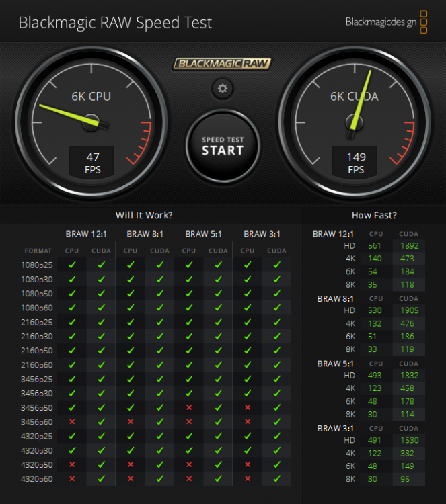Click 3456p60 BRAW 12:1 CPU red cross
446x504 pixels.
72,421
